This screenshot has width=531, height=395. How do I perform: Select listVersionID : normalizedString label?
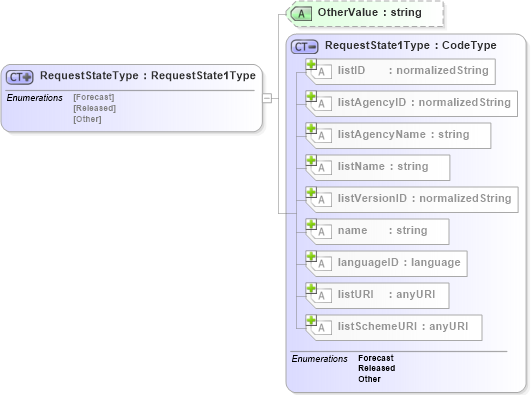tap(425, 198)
